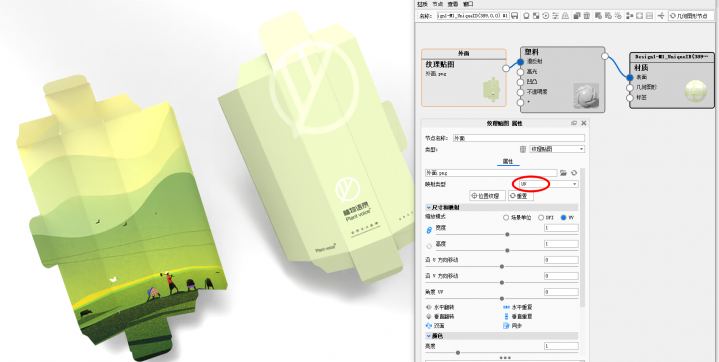
Task: Click the 不透明度 input port on 塑料 node
Action: (x=520, y=92)
